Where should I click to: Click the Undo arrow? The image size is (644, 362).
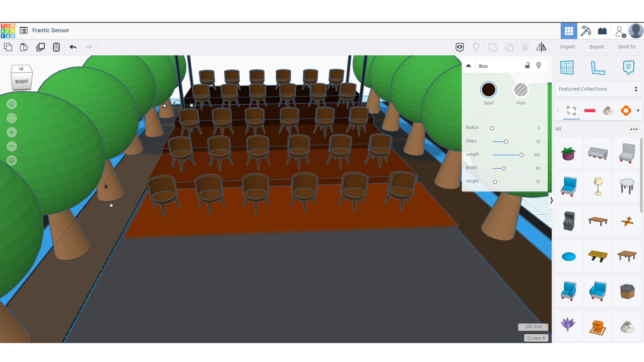coord(73,47)
